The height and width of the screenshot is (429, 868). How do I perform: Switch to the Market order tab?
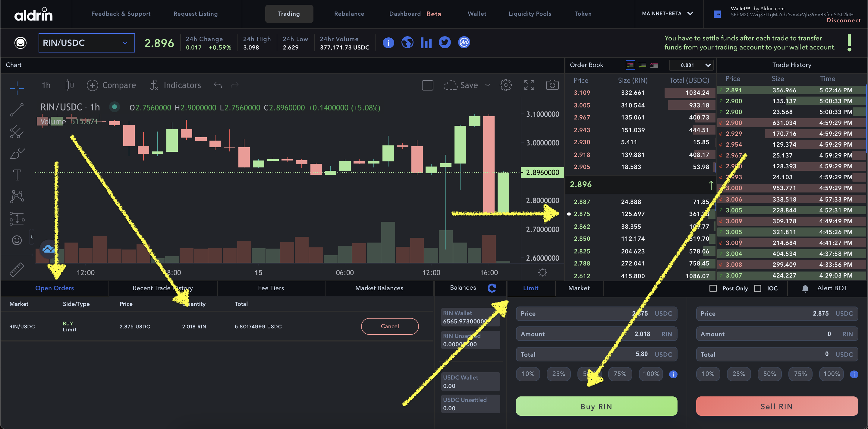point(579,288)
